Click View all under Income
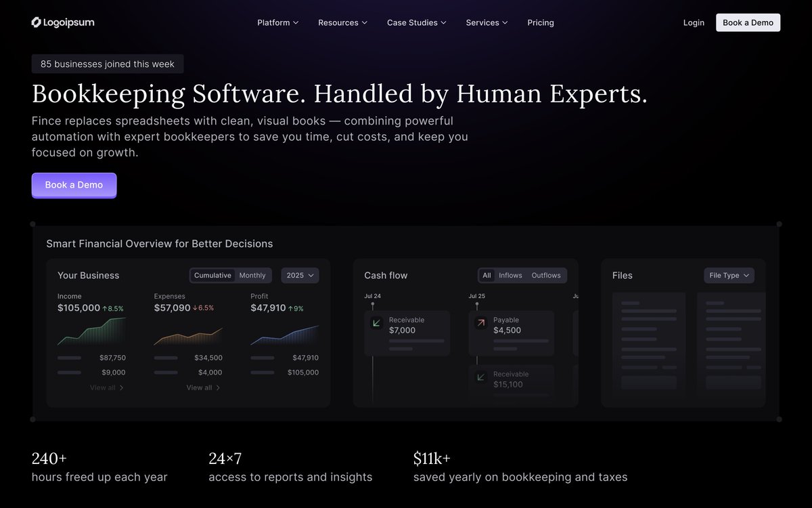The image size is (812, 508). click(x=107, y=388)
